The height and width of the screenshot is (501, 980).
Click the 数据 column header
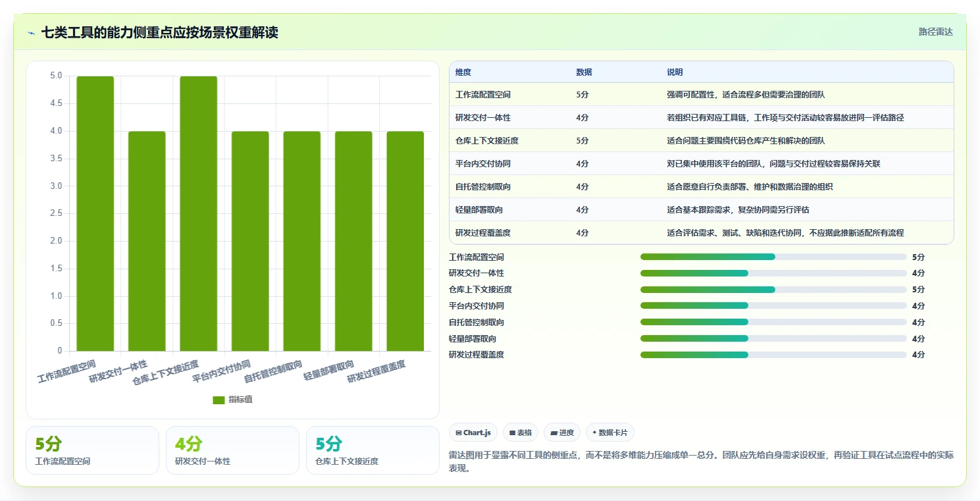tap(584, 72)
